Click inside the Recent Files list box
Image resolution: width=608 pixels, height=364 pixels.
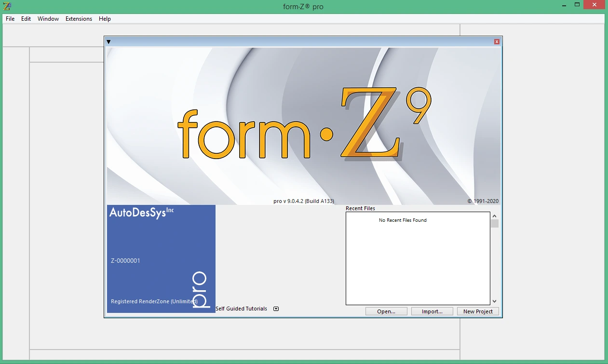(x=418, y=258)
